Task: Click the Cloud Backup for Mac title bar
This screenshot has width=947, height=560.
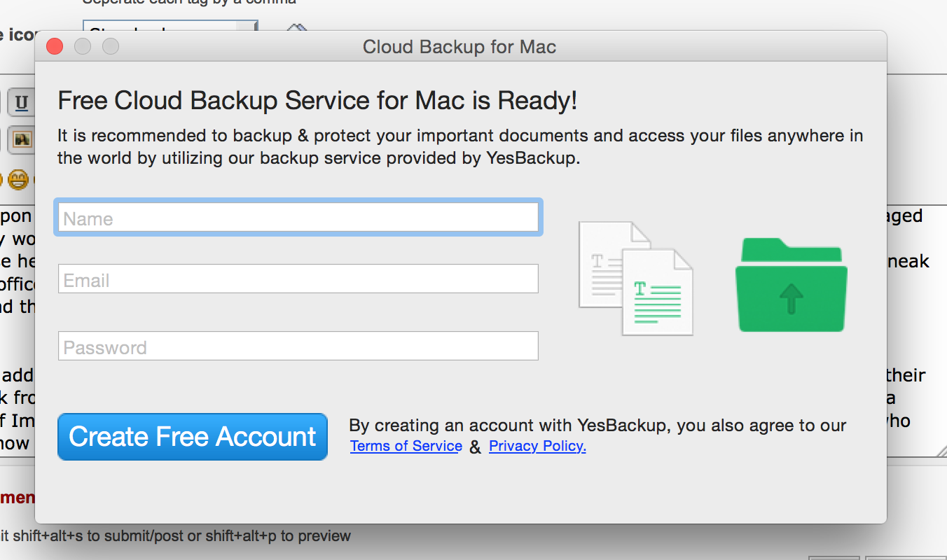Action: tap(459, 48)
